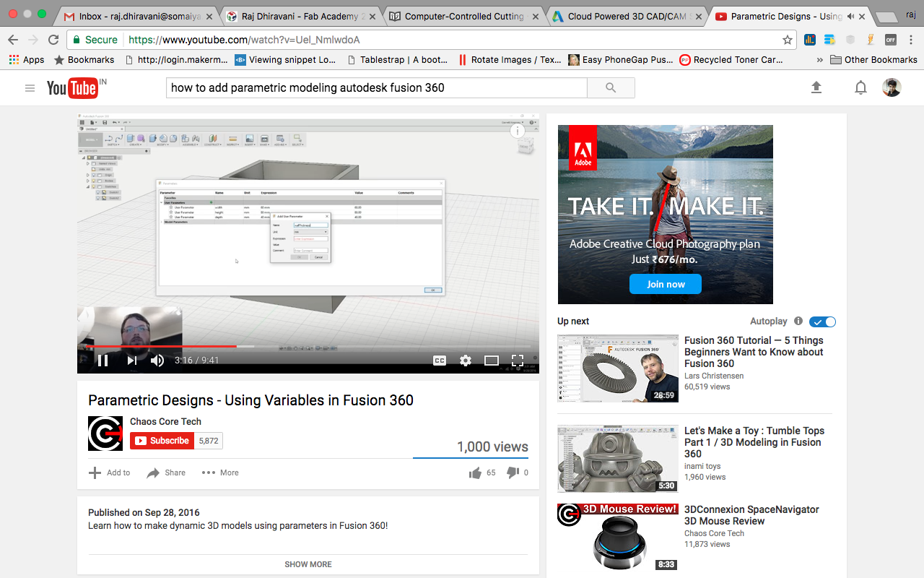The width and height of the screenshot is (924, 578).
Task: Toggle the Autoplay switch
Action: pyautogui.click(x=822, y=322)
